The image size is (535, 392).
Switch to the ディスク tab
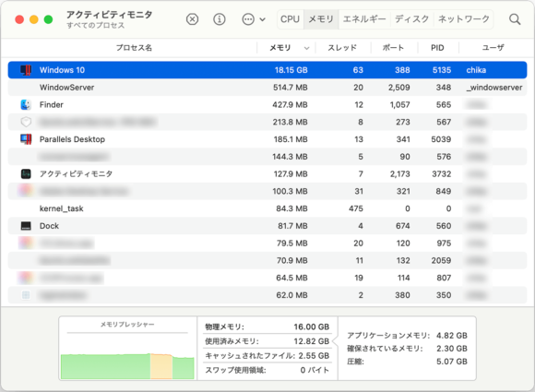coord(411,19)
